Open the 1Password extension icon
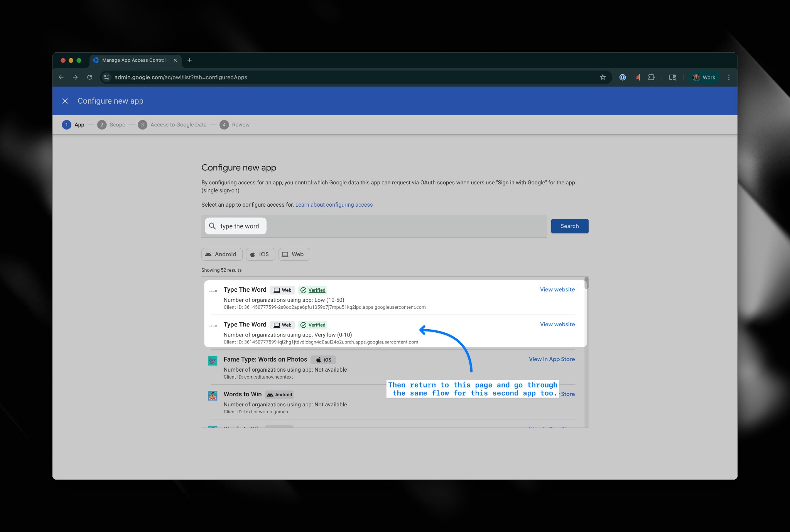 click(622, 77)
